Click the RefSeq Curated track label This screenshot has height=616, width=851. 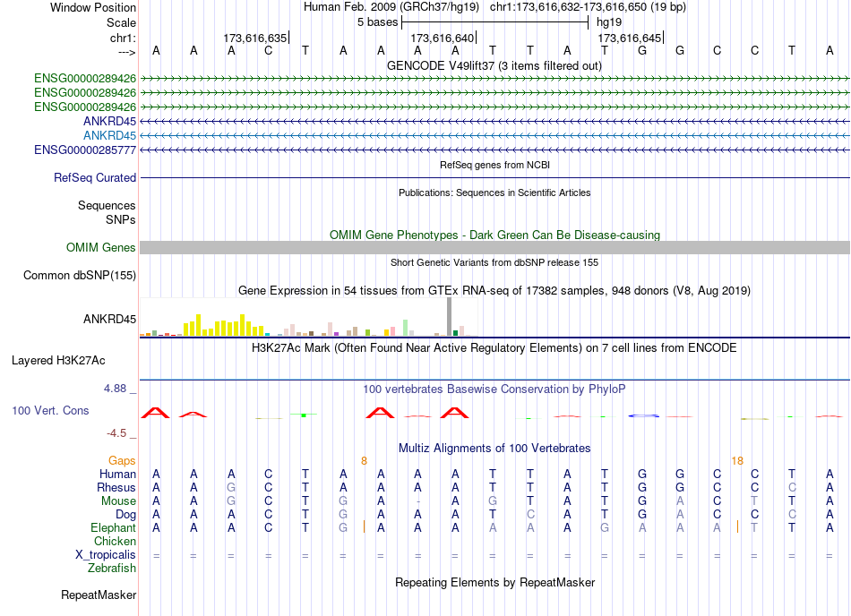95,178
